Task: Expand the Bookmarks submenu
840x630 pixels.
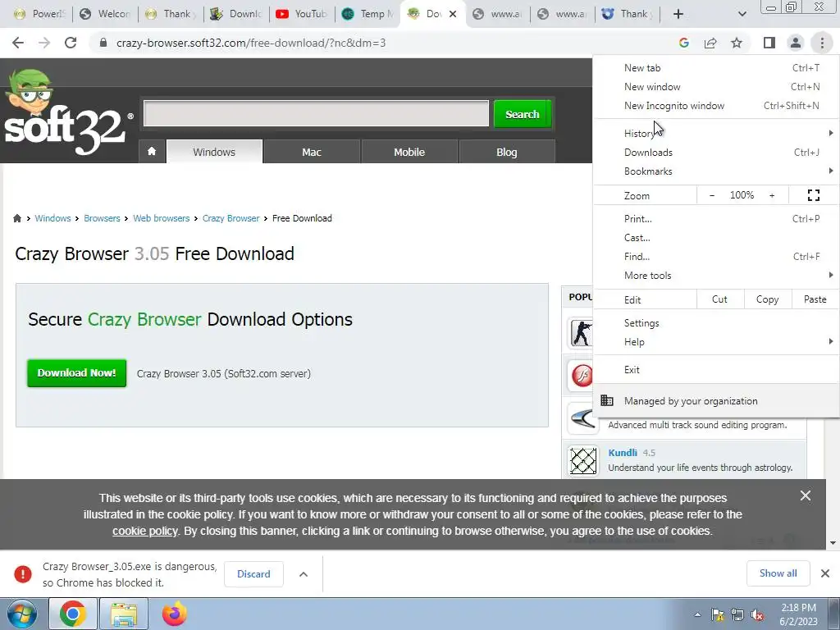Action: (x=715, y=171)
